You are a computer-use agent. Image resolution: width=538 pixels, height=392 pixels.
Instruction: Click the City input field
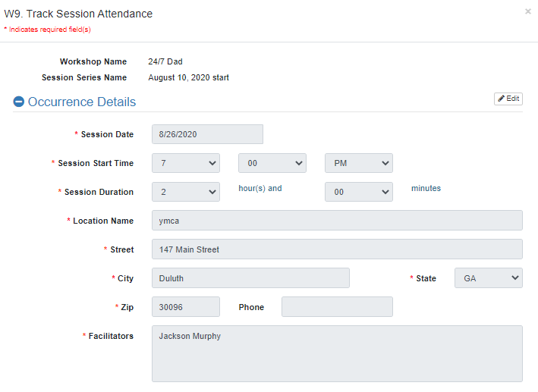pos(250,278)
